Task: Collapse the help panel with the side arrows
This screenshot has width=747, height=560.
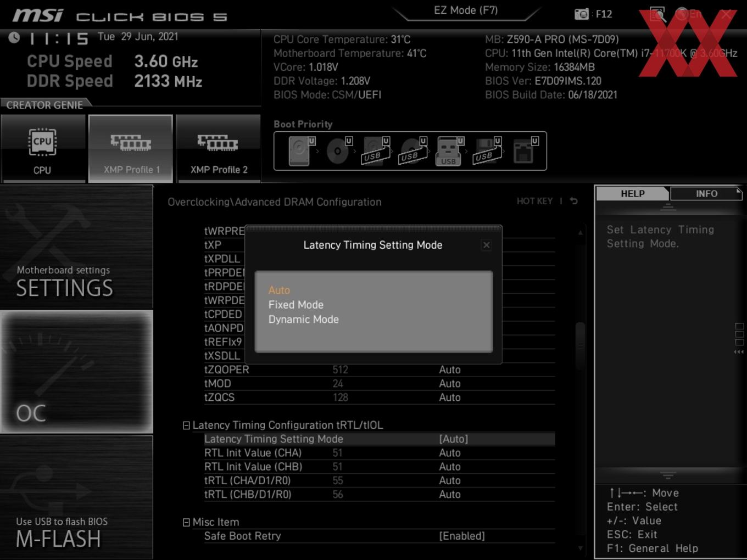Action: pyautogui.click(x=739, y=352)
